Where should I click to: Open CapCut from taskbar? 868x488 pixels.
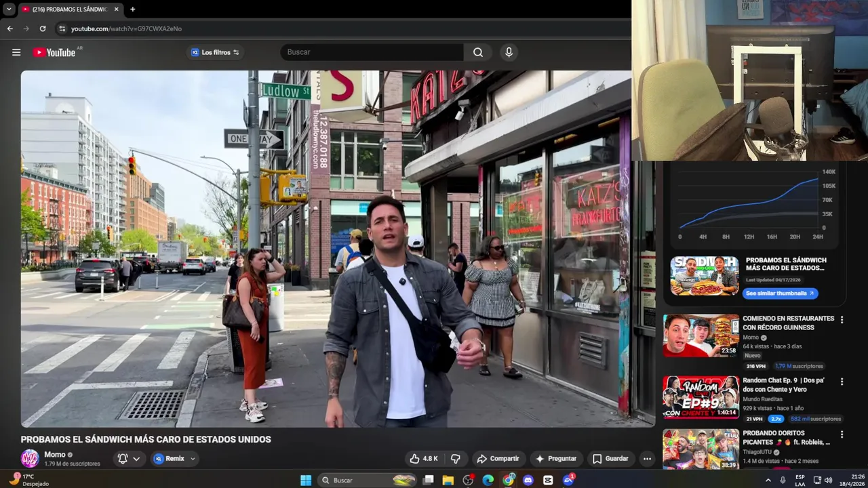(x=548, y=480)
